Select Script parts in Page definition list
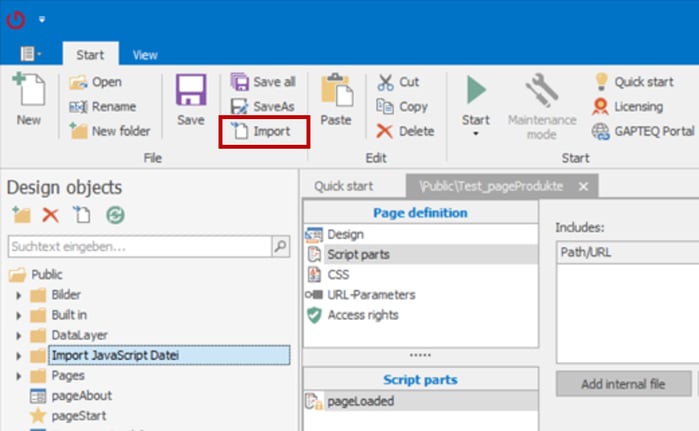 pyautogui.click(x=421, y=254)
